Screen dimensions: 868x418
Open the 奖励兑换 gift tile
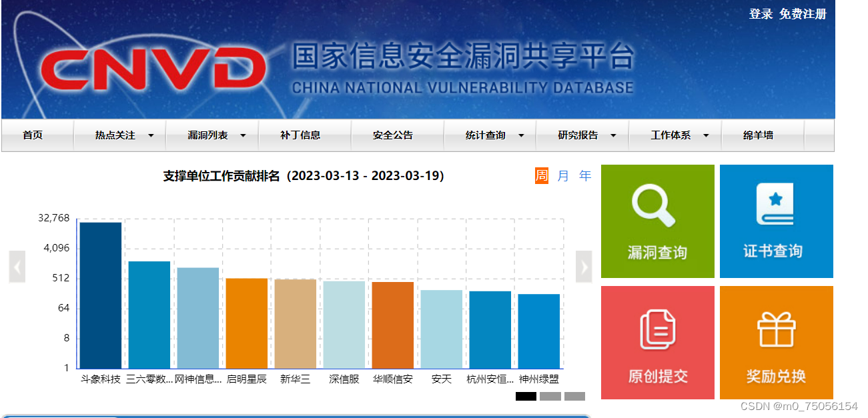click(777, 343)
